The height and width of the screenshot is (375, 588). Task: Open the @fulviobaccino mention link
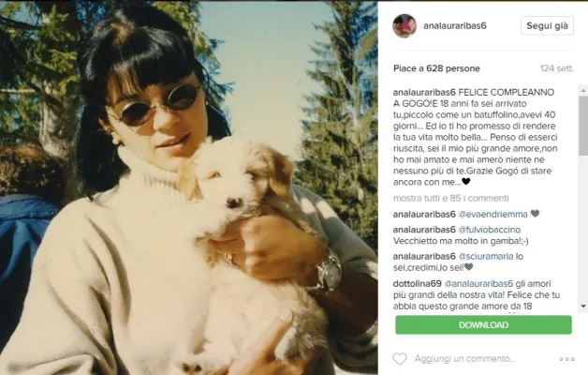click(490, 230)
